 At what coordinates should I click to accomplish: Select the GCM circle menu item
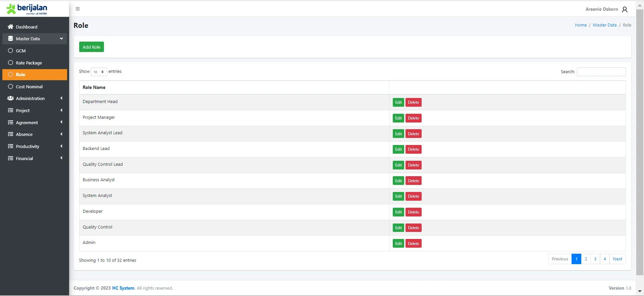(10, 51)
